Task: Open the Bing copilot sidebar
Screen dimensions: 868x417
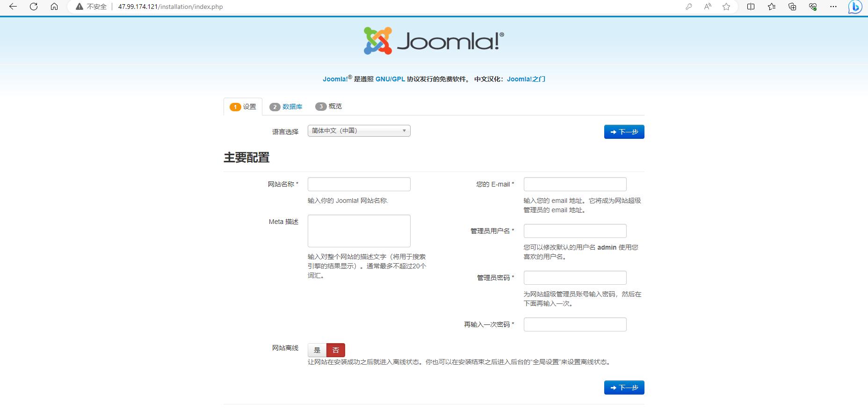Action: (855, 7)
